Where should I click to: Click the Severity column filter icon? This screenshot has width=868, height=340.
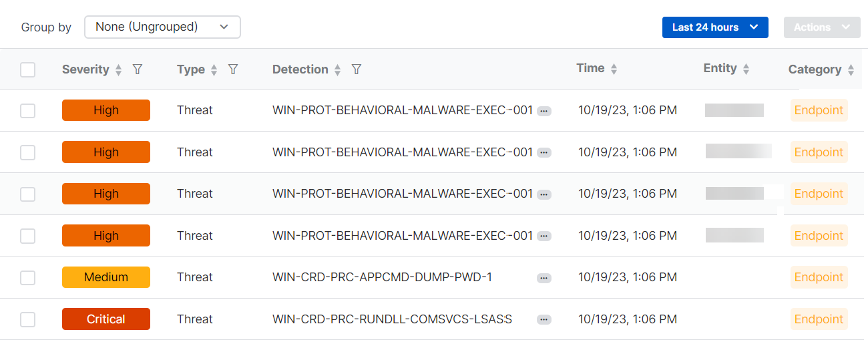click(138, 69)
